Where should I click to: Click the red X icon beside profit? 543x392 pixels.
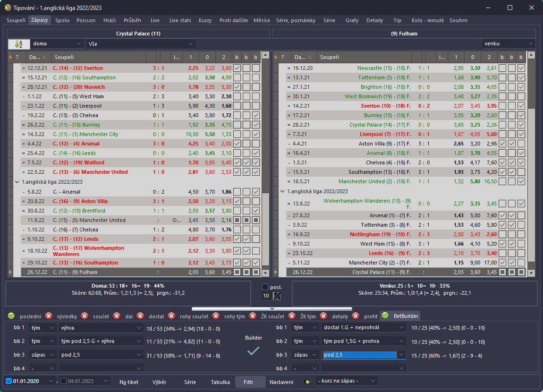pos(356,316)
